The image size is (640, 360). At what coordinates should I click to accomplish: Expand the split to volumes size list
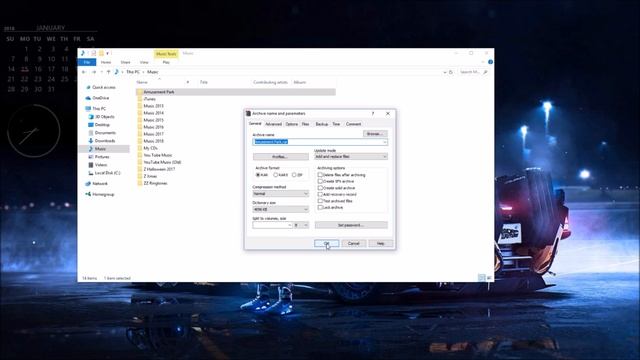pos(290,225)
